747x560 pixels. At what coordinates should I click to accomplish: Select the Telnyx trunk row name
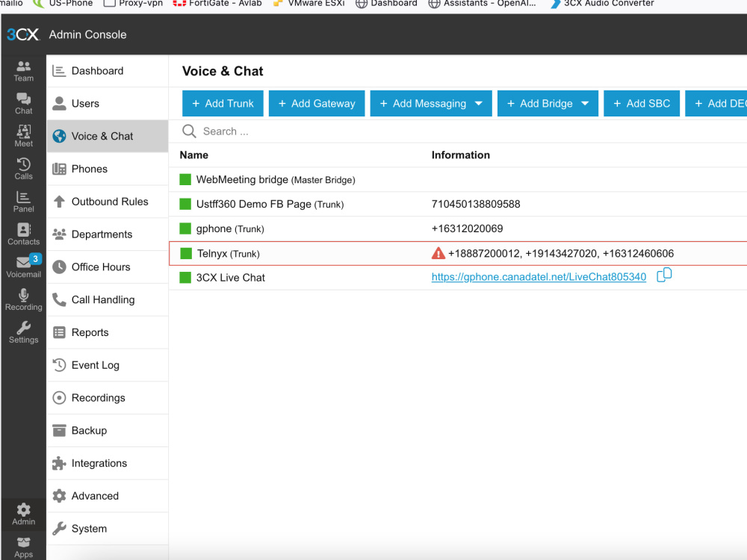[x=228, y=253]
